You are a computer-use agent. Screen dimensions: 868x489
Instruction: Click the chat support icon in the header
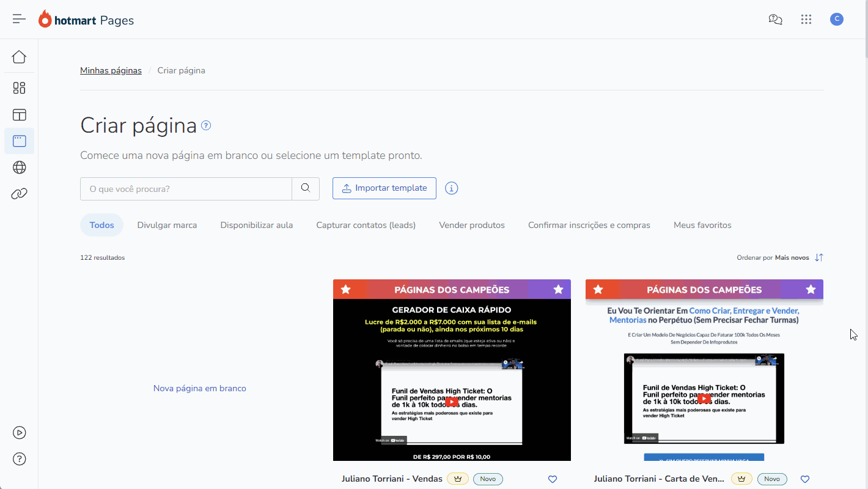coord(775,19)
